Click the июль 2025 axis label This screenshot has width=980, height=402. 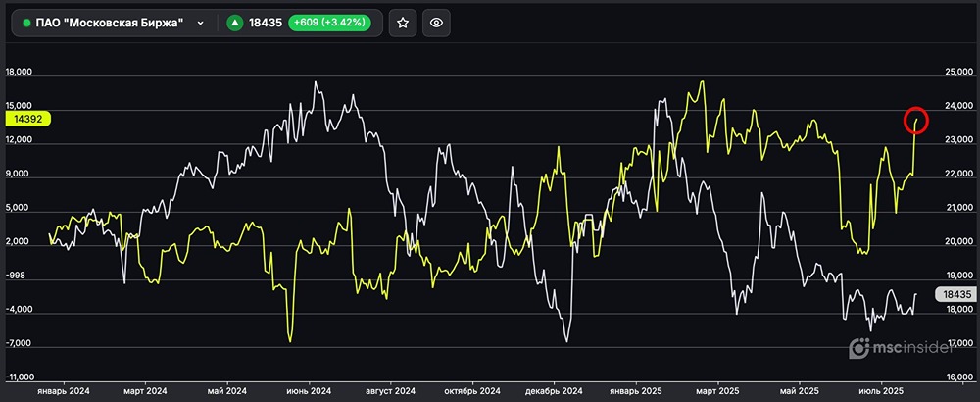pos(882,391)
